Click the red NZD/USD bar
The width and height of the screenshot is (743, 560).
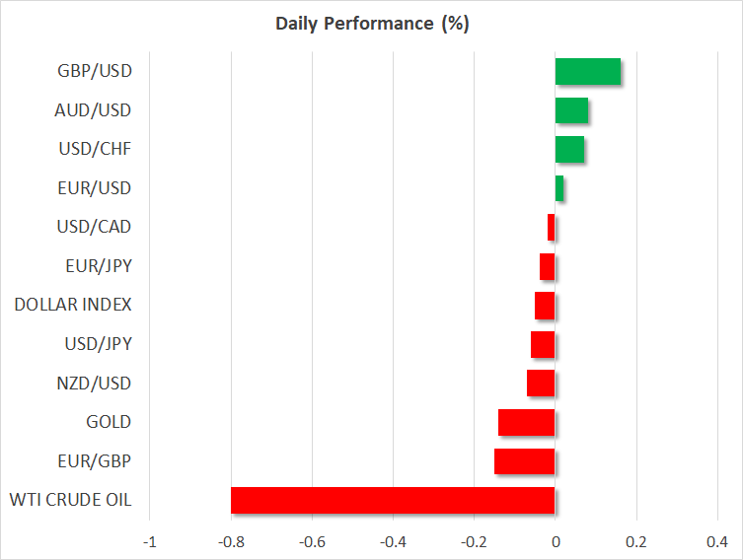[541, 384]
